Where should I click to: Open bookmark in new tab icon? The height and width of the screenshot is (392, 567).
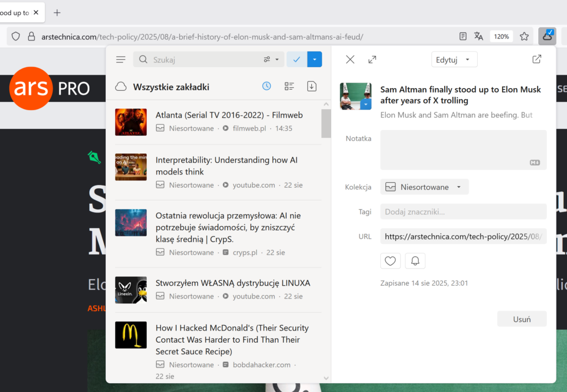(x=537, y=59)
